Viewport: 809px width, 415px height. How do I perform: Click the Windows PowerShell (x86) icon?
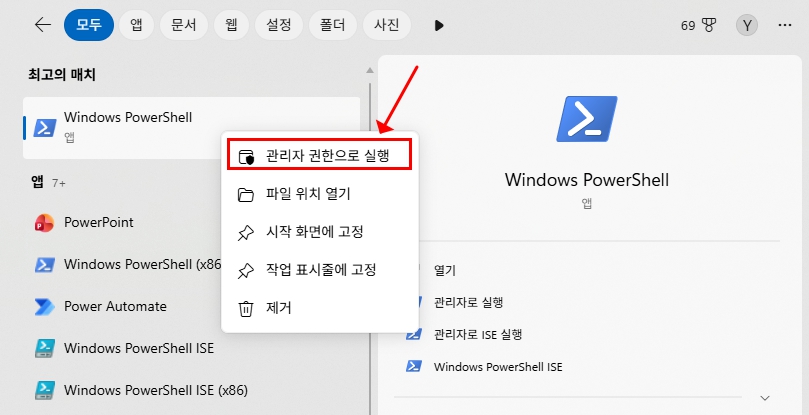click(x=45, y=265)
